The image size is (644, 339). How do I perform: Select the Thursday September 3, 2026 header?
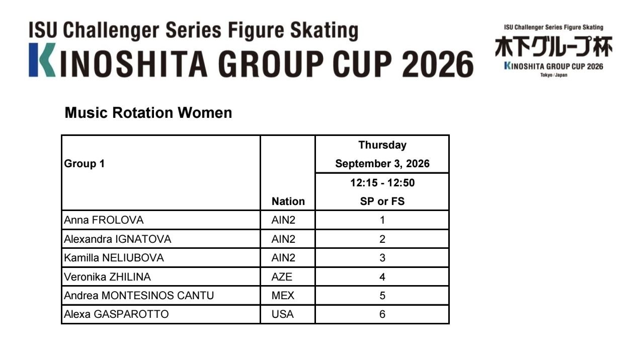[x=382, y=154]
